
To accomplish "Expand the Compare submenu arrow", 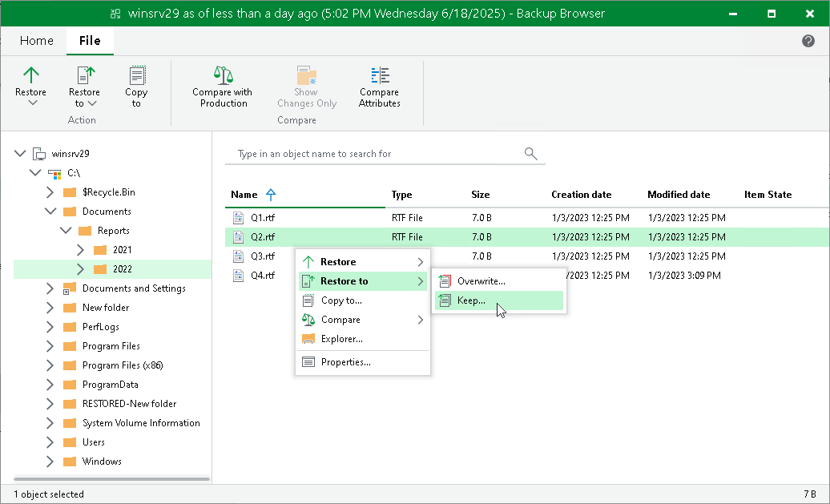I will 421,320.
